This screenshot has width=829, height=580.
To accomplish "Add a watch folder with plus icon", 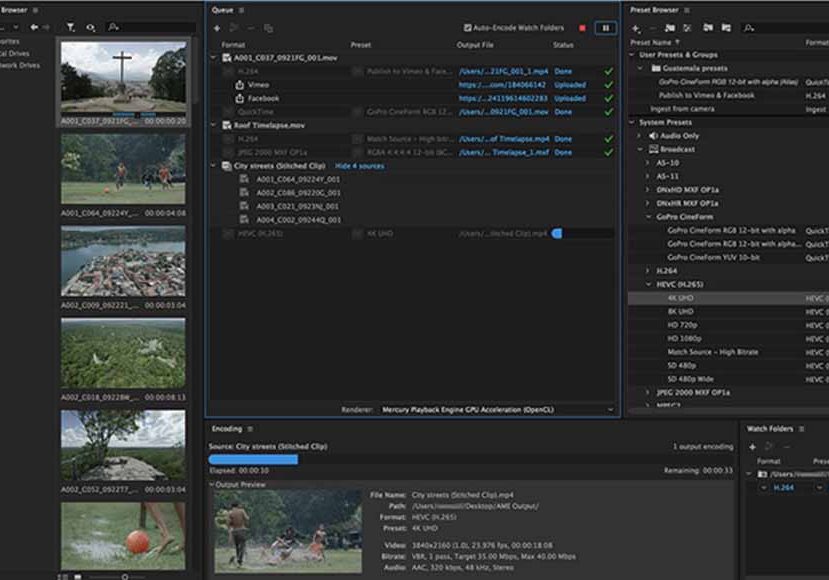I will 751,446.
